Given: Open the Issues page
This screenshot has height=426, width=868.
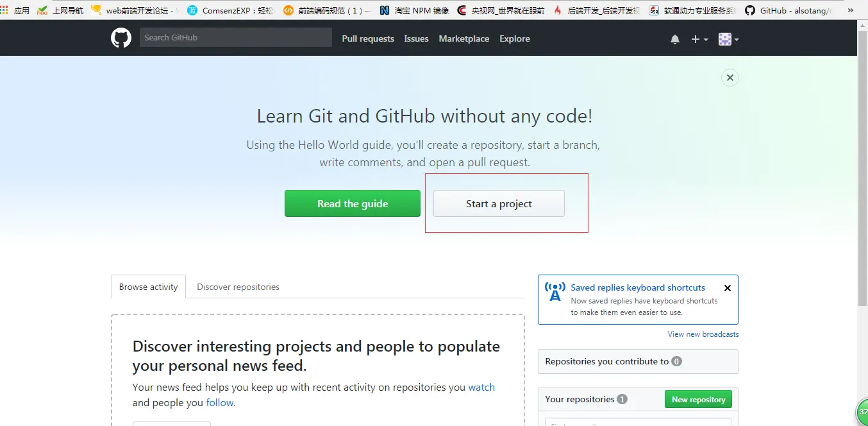Looking at the screenshot, I should click(x=416, y=38).
